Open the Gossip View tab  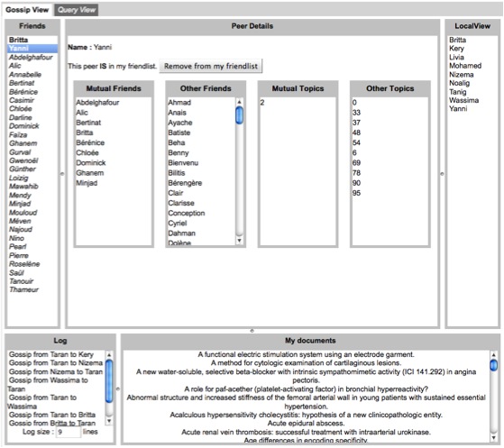pyautogui.click(x=27, y=10)
